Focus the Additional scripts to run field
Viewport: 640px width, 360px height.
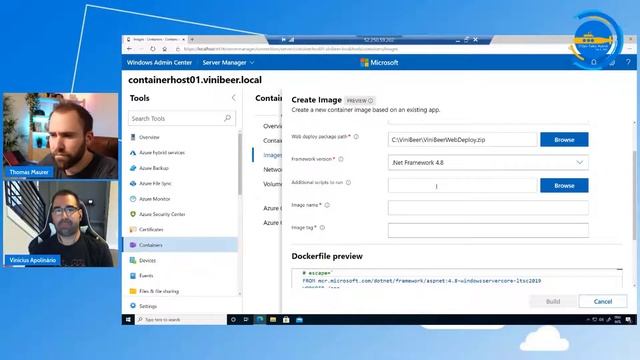(x=462, y=186)
